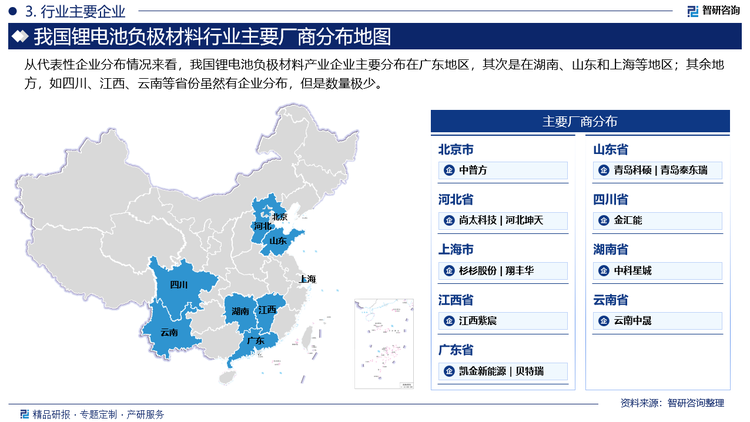Click the 金汇能 company entry
The height and width of the screenshot is (422, 750).
tap(658, 221)
